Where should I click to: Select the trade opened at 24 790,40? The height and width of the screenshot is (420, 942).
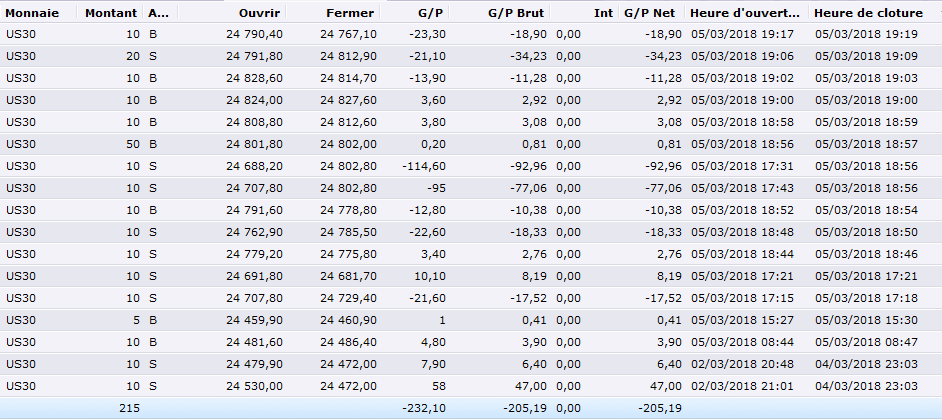click(254, 34)
